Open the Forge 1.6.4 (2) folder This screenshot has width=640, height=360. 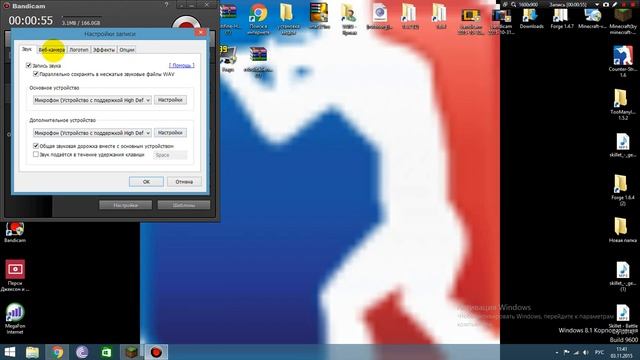[x=622, y=190]
